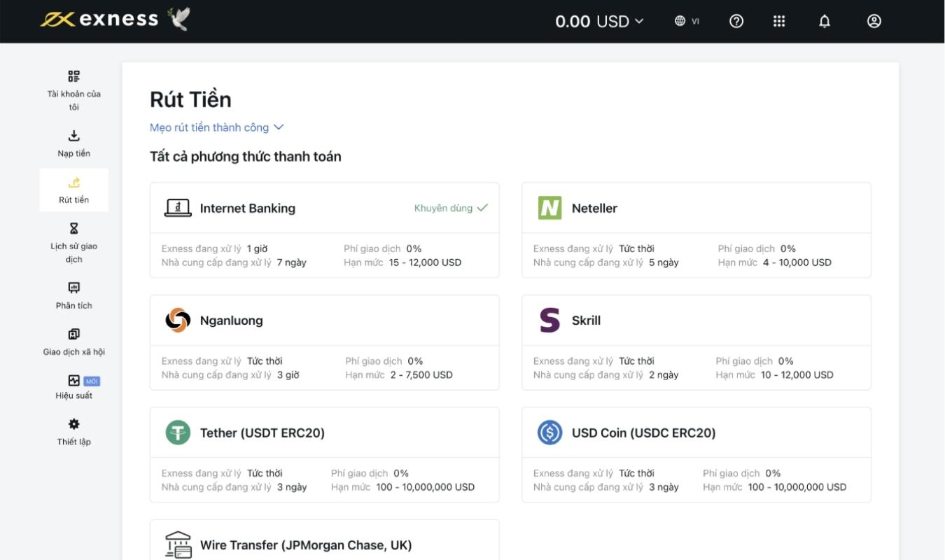This screenshot has width=945, height=560.
Task: Click the Thiết lập gear icon
Action: pyautogui.click(x=73, y=424)
